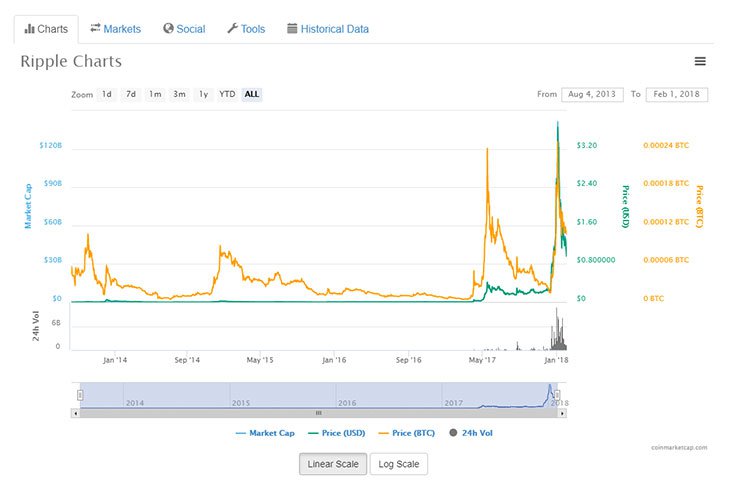Set zoom to 1y
This screenshot has width=750, height=498.
[203, 94]
